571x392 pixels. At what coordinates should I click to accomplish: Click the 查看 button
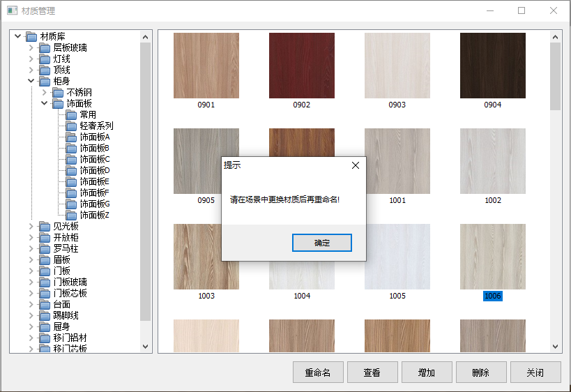click(x=372, y=372)
